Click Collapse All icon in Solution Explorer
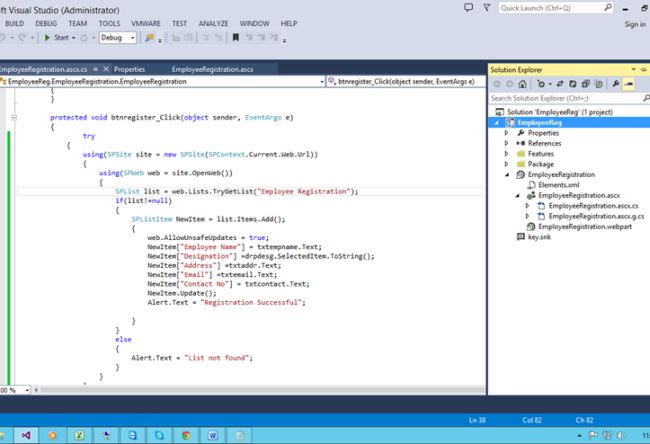This screenshot has height=444, width=650. [584, 85]
